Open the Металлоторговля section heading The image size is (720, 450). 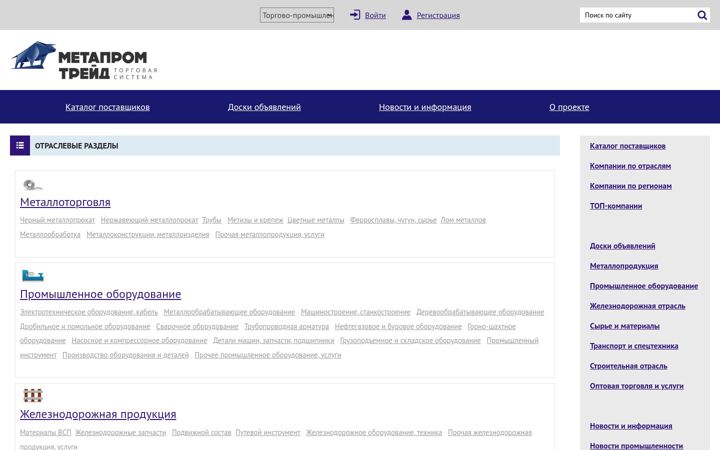coord(65,202)
